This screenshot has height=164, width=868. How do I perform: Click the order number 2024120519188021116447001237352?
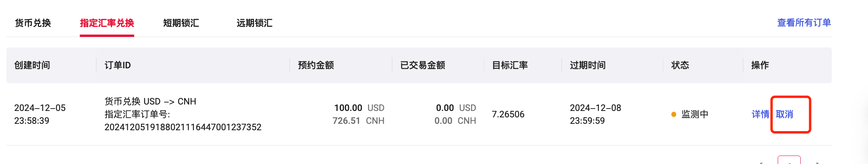(183, 127)
